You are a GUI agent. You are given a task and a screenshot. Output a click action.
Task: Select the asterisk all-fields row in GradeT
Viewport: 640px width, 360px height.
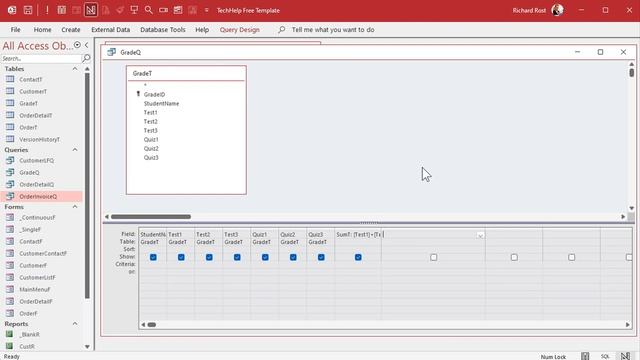pos(145,85)
